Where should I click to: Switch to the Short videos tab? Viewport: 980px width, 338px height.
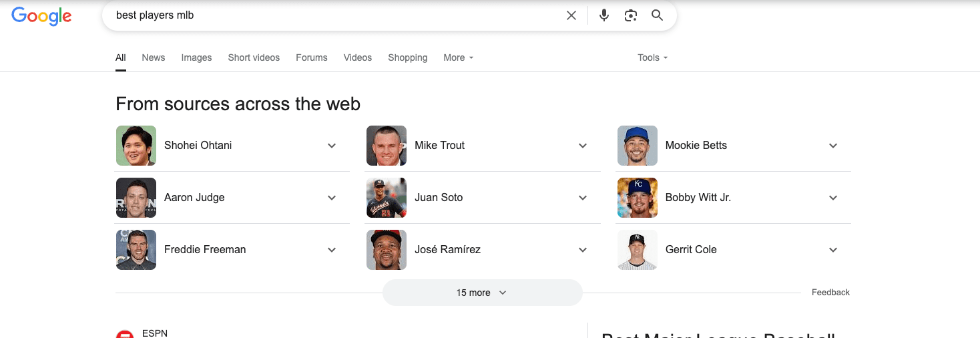click(x=254, y=57)
